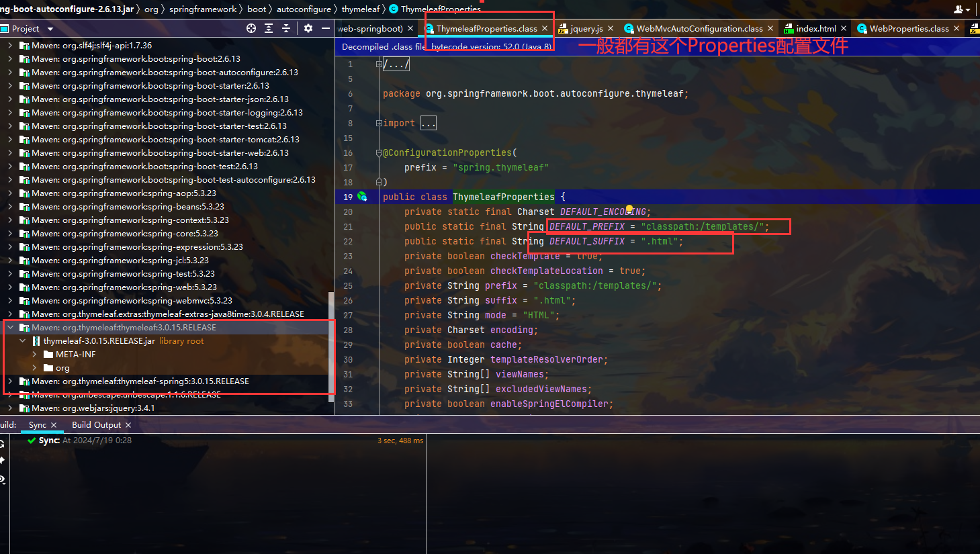Expand the Maven thymeleaf-spring5:3.0.15.RELEASE node
The image size is (980, 554).
click(10, 381)
